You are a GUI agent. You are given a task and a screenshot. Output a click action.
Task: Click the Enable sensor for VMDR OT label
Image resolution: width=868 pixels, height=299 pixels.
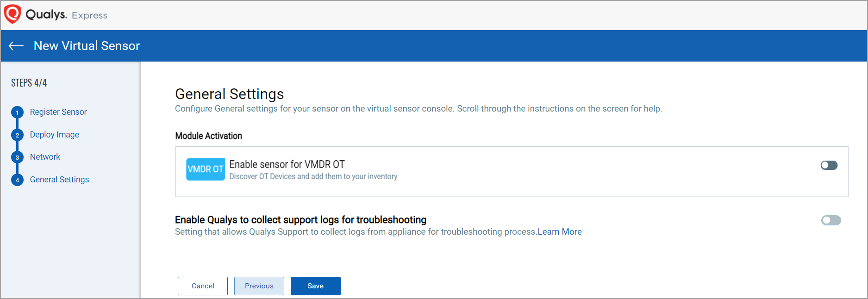pos(287,164)
